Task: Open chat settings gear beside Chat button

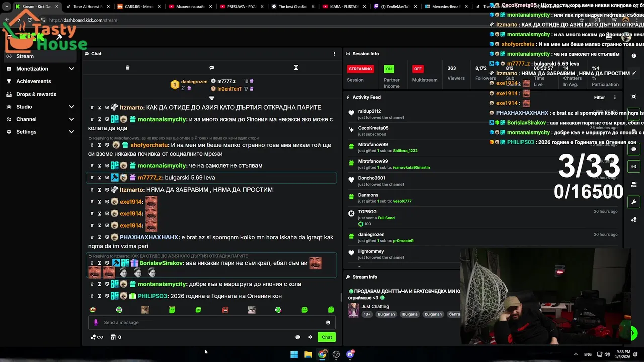Action: point(310,337)
